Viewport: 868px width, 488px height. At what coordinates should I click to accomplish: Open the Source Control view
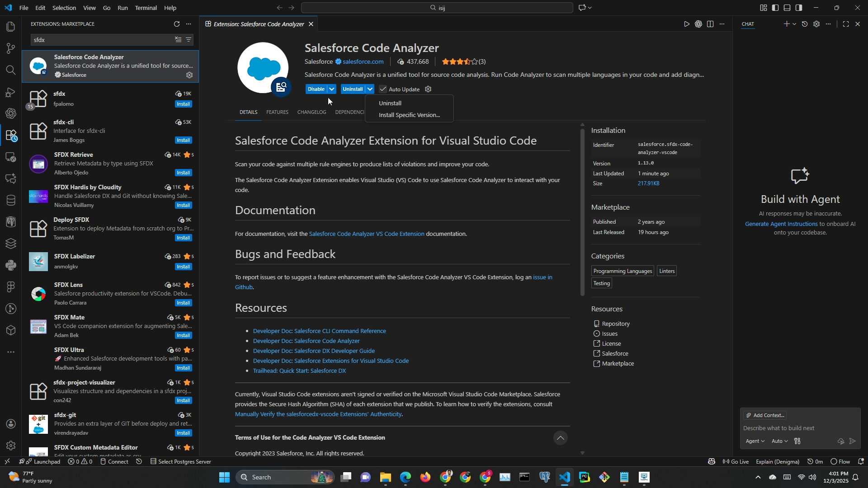coord(10,48)
